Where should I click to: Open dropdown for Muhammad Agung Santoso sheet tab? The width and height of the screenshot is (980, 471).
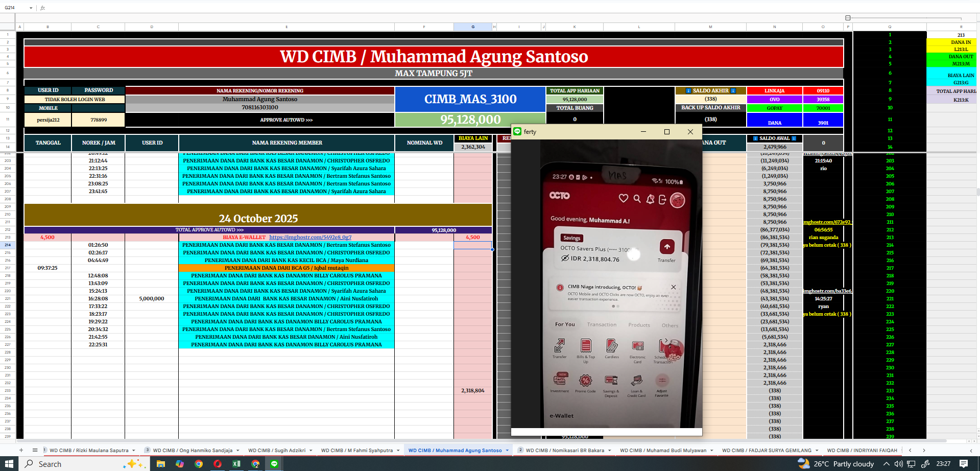coord(507,451)
